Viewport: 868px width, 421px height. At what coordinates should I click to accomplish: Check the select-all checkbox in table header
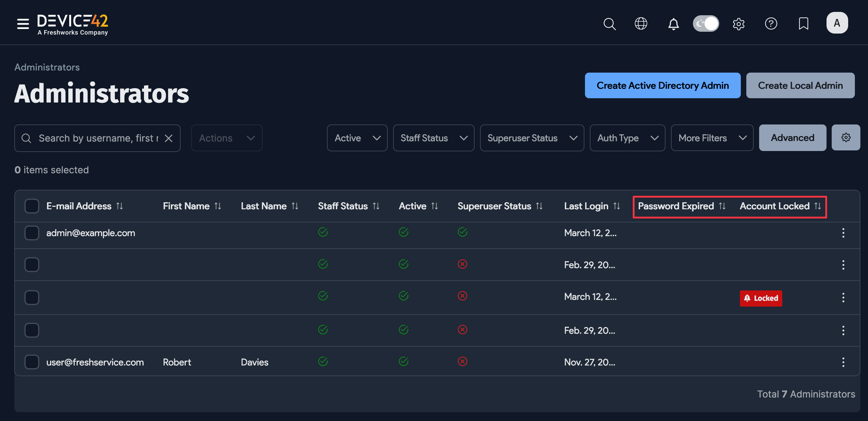point(31,206)
